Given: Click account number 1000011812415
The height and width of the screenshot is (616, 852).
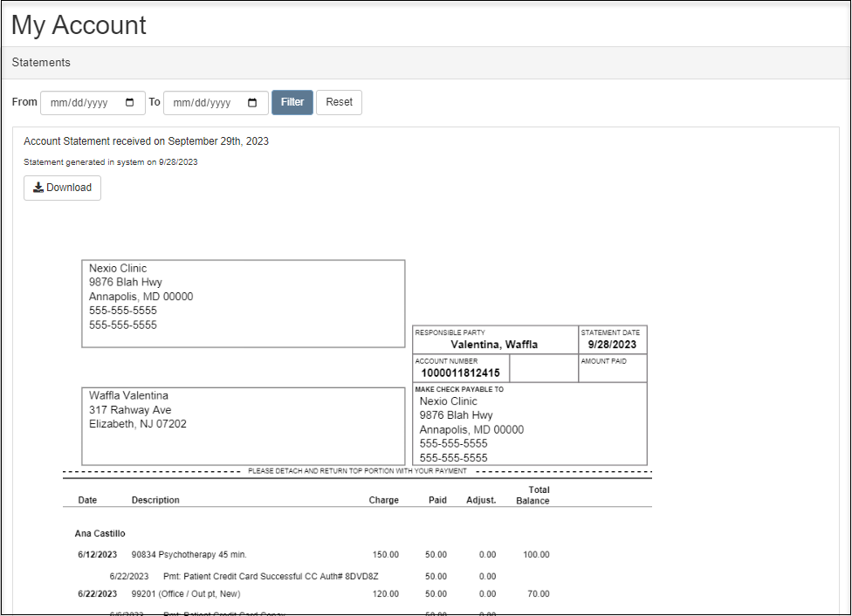Looking at the screenshot, I should tap(460, 373).
